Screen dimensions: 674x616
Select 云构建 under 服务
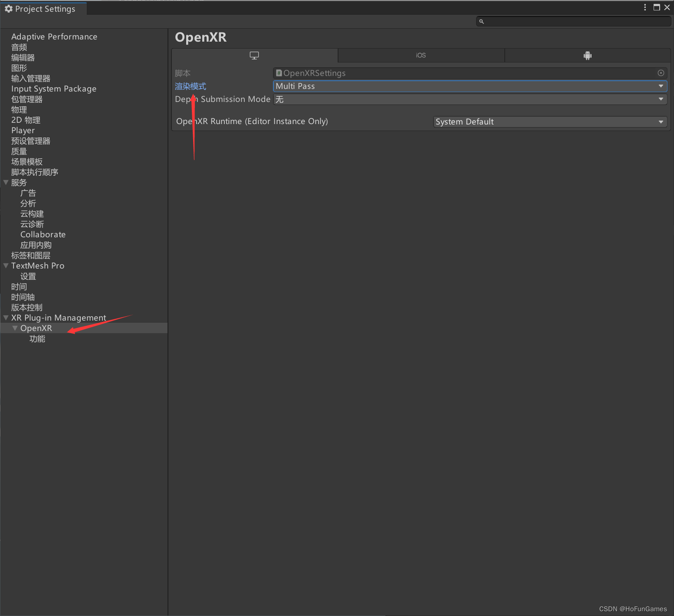click(32, 214)
